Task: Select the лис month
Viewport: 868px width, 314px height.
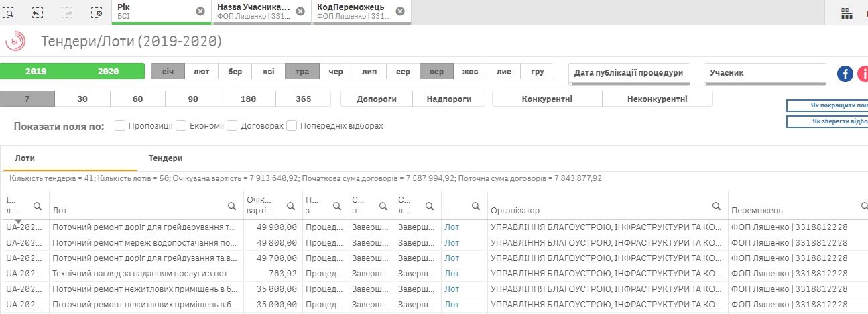Action: [x=504, y=72]
